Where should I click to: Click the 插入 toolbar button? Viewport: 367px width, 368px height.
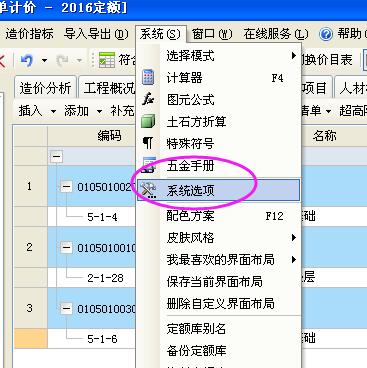click(x=30, y=111)
